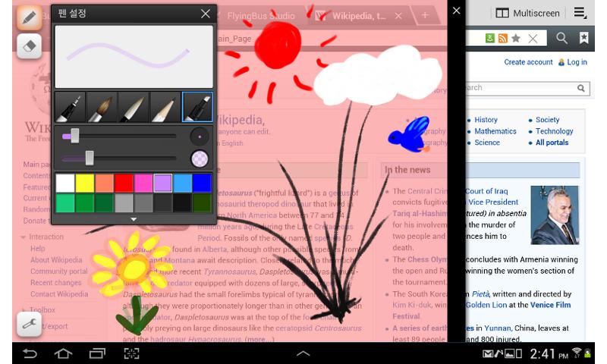Open the Venice Film link
This screenshot has height=364, width=607.
tap(551, 305)
